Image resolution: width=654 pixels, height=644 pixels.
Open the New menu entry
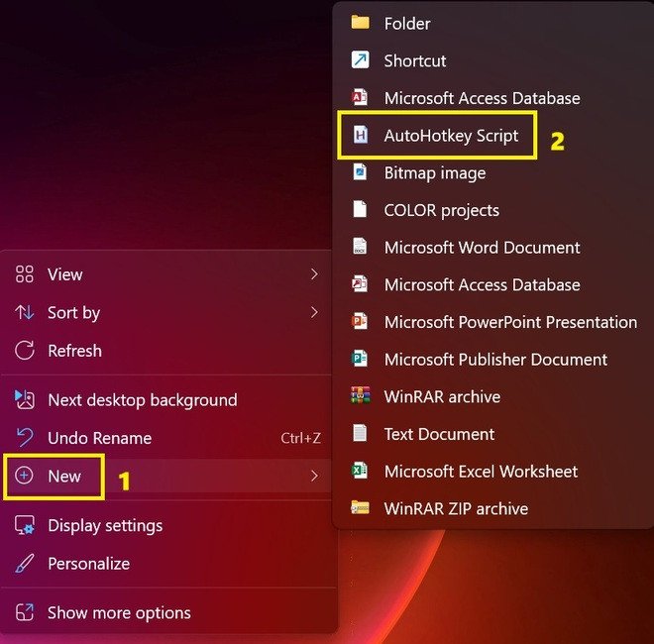click(166, 476)
